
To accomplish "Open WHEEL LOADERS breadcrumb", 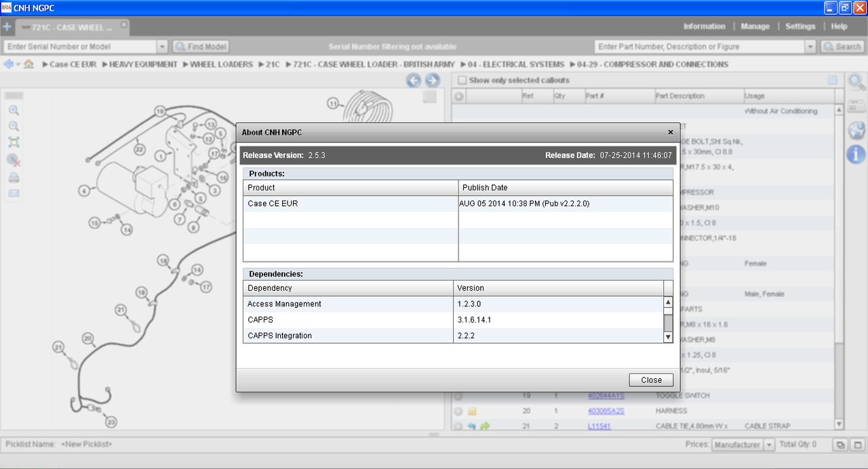I will (x=221, y=64).
